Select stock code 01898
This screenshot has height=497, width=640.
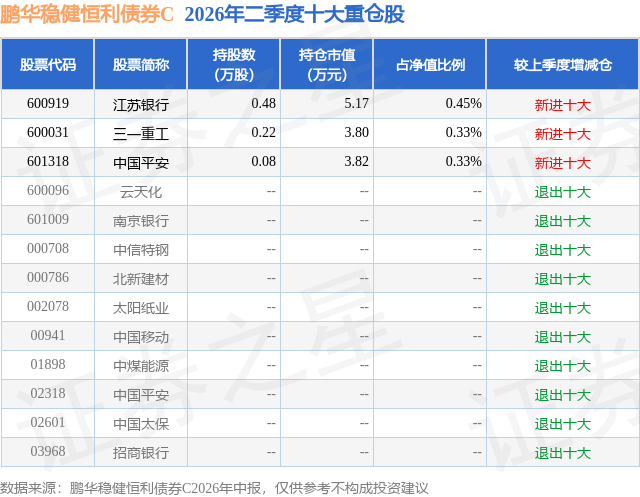(x=48, y=364)
